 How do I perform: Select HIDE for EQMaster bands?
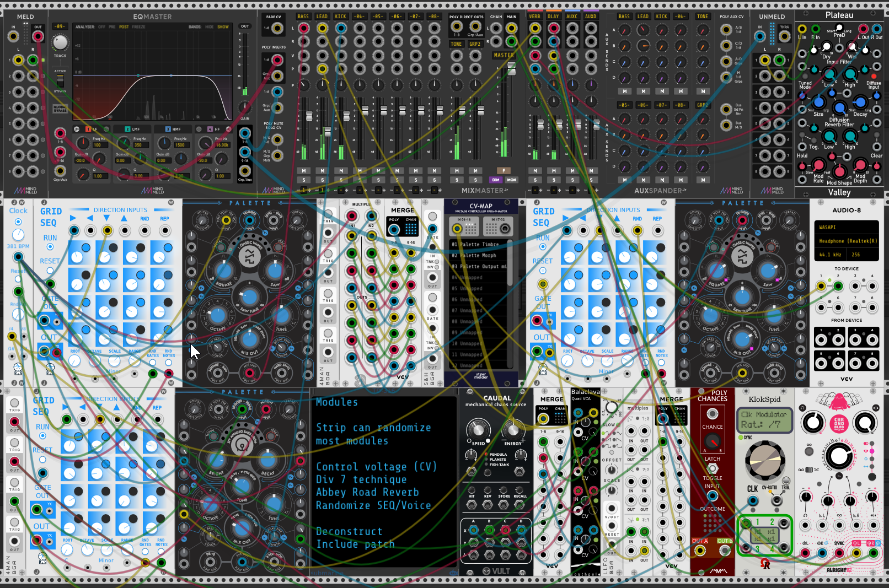209,26
